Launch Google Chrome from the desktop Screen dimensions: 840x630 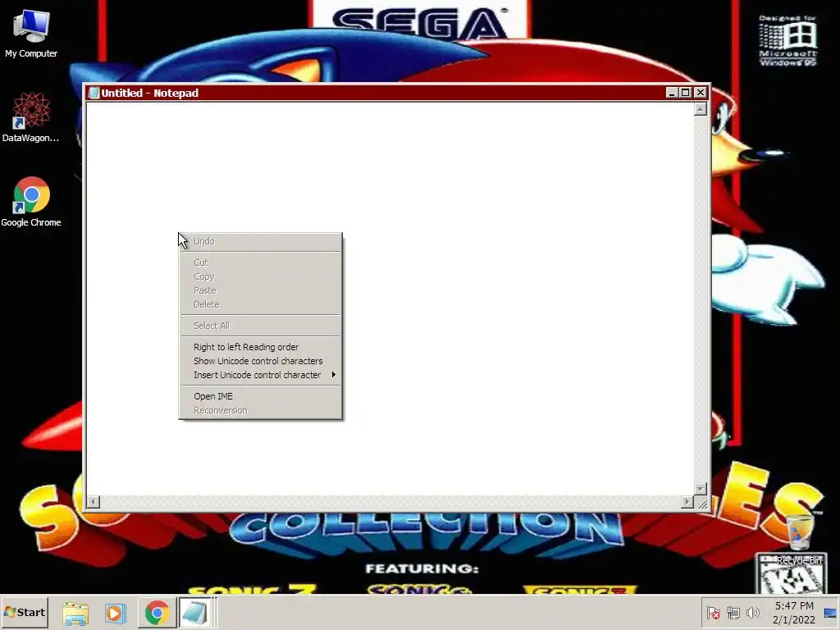point(31,202)
